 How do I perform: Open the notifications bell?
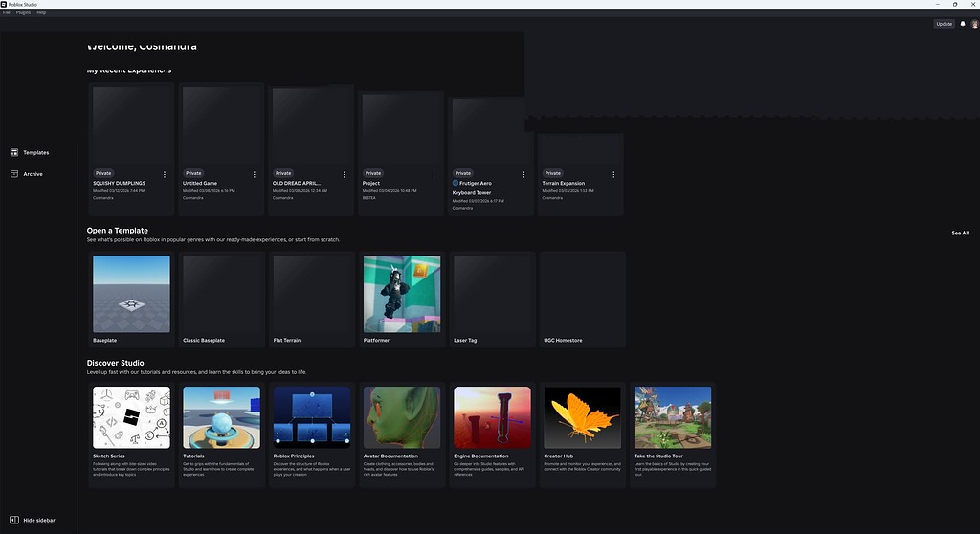click(x=963, y=24)
